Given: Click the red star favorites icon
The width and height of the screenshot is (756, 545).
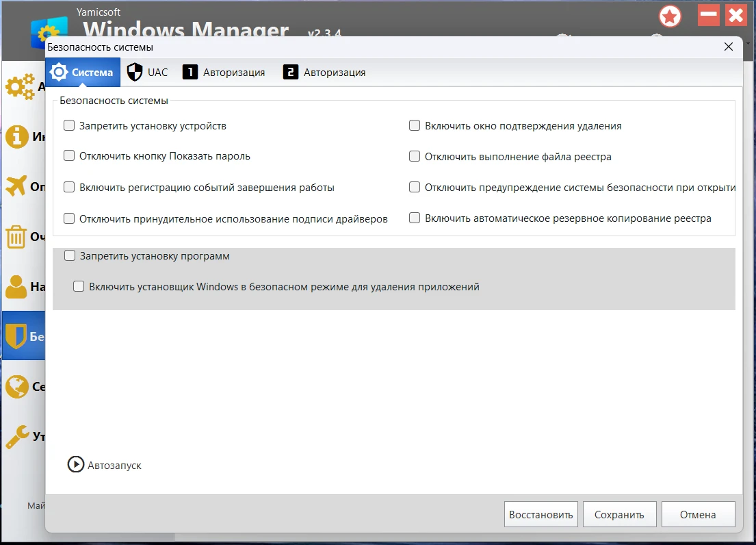Looking at the screenshot, I should [670, 16].
